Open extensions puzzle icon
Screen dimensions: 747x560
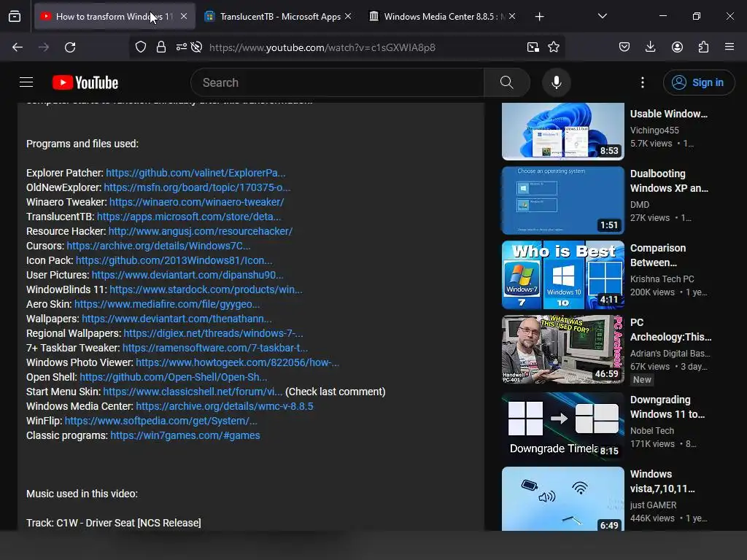(703, 47)
